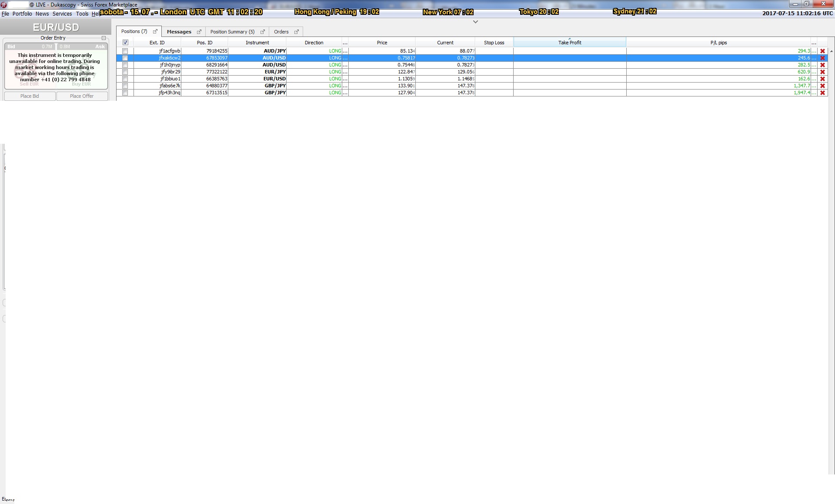Click the Place Bid button
Viewport: 835px width, 504px height.
pos(30,96)
